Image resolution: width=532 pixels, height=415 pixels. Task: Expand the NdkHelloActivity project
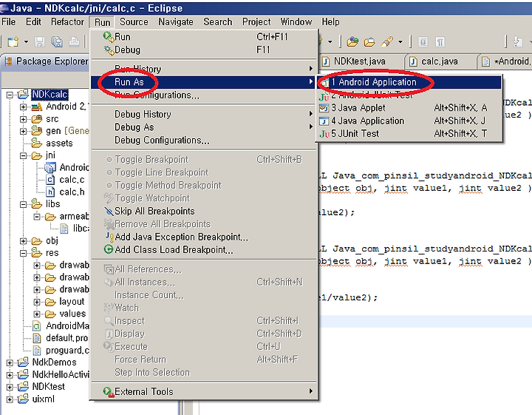[x=10, y=375]
